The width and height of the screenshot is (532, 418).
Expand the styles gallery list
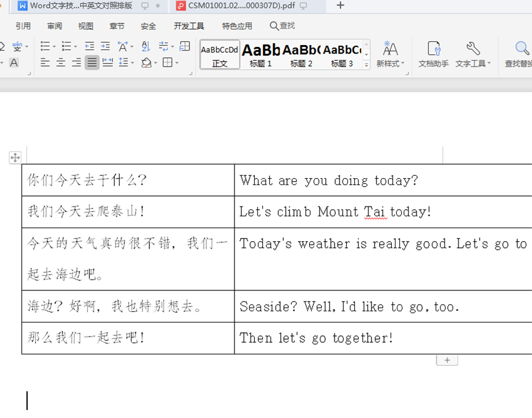click(366, 65)
